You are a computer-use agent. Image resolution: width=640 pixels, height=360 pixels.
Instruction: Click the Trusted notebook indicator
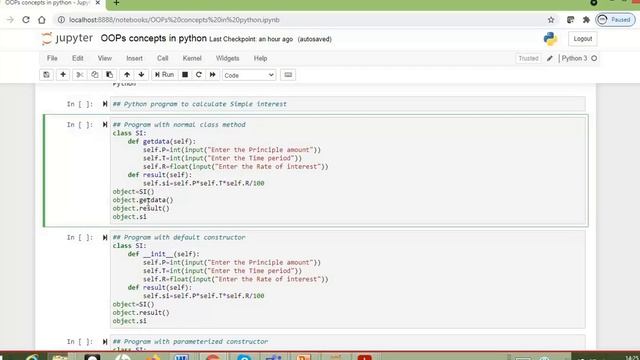[528, 58]
